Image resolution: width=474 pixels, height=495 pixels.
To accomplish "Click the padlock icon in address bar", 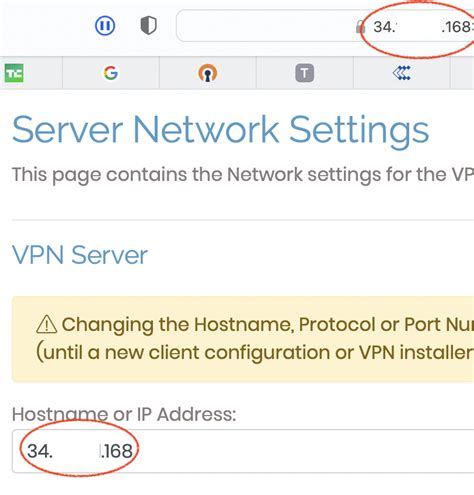I will tap(360, 27).
